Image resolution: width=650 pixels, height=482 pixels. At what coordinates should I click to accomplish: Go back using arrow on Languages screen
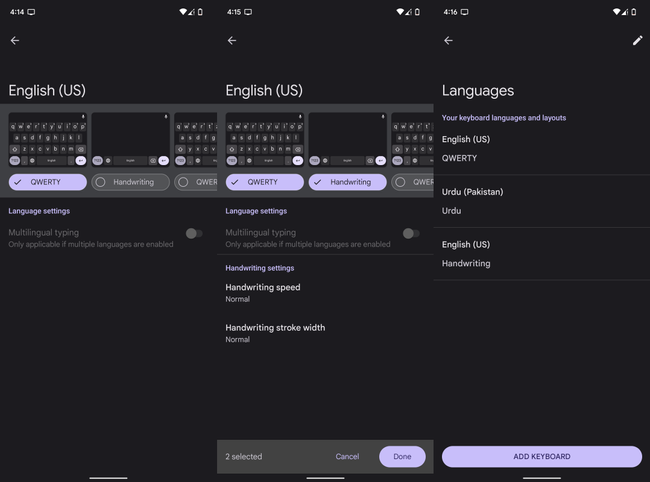448,41
